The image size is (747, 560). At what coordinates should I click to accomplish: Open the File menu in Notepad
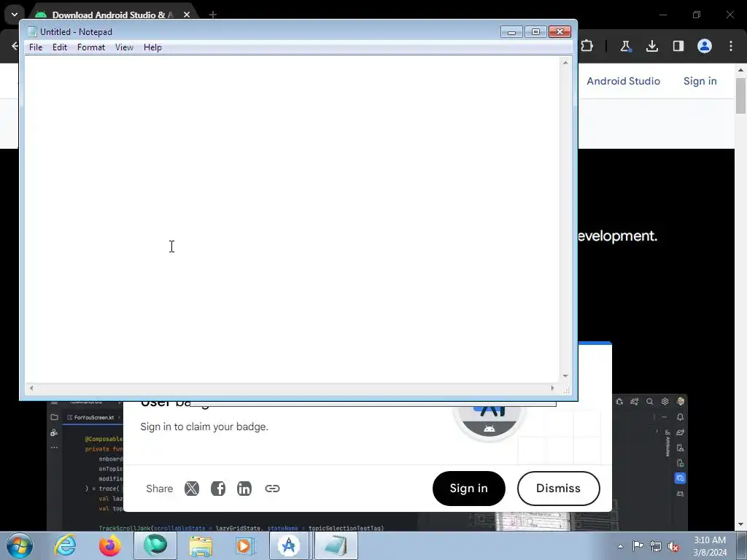point(36,47)
